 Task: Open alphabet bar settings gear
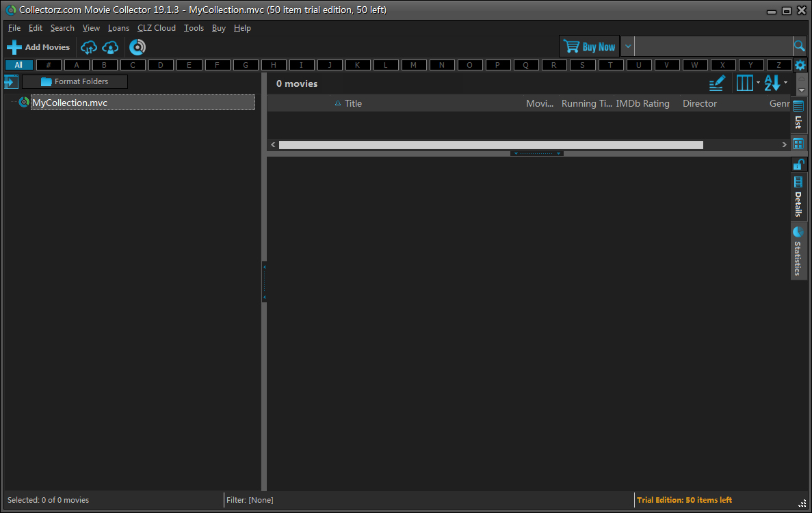[800, 66]
